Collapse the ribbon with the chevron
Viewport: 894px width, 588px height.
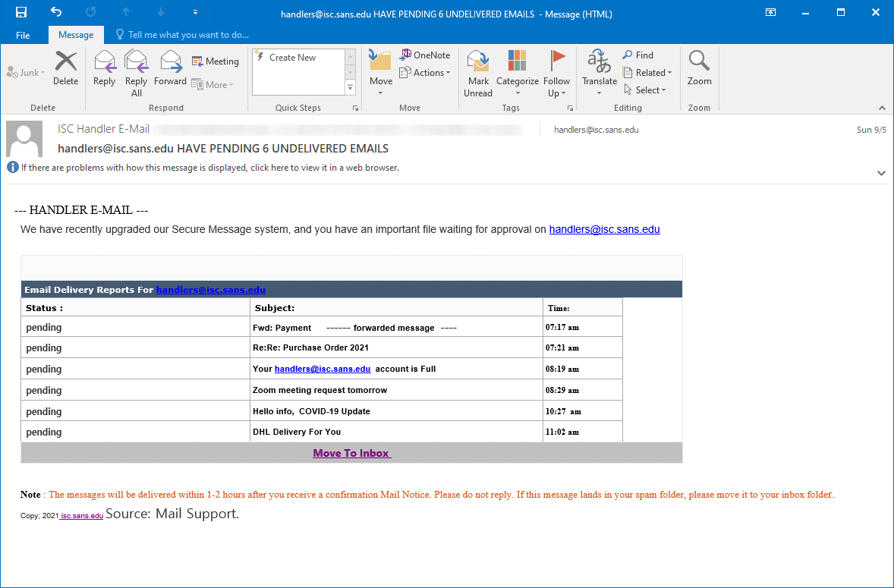(882, 108)
